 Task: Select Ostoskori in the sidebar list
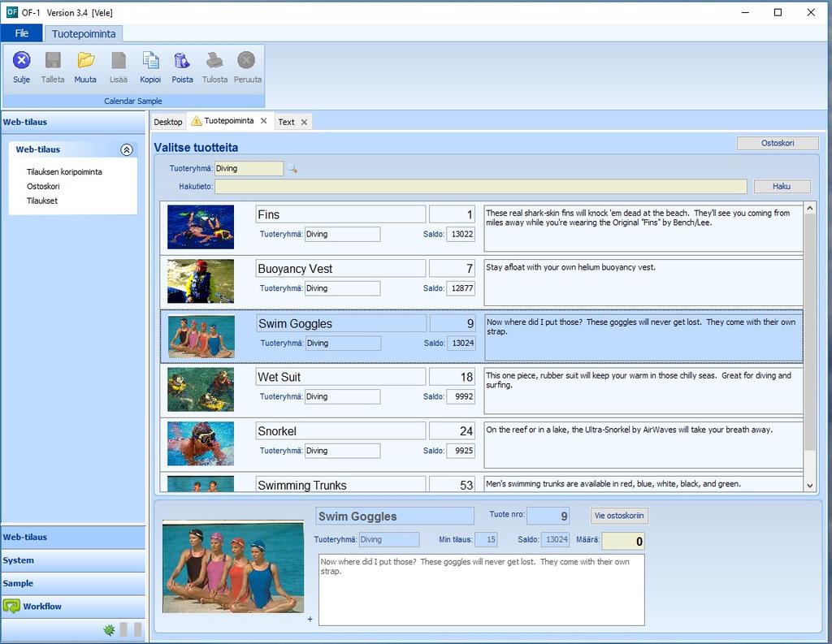[x=43, y=186]
